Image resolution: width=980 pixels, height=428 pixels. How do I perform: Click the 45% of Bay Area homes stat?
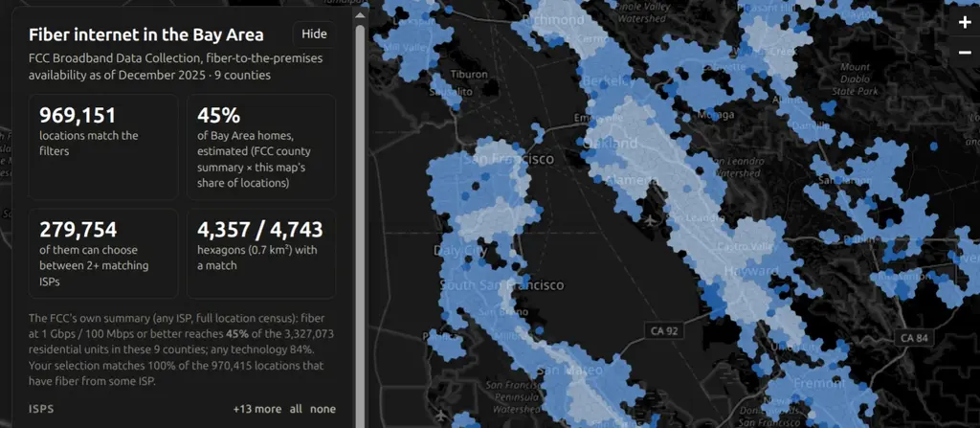pyautogui.click(x=261, y=147)
